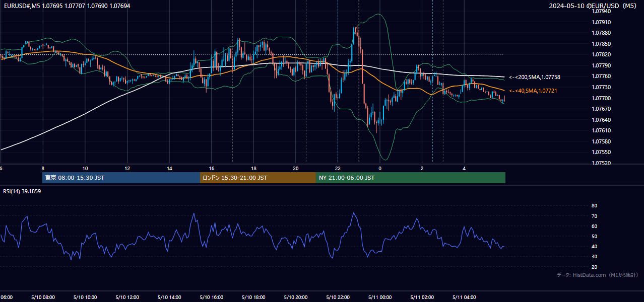644x302 pixels.
Task: Click price axis label 1.07610
Action: 601,130
